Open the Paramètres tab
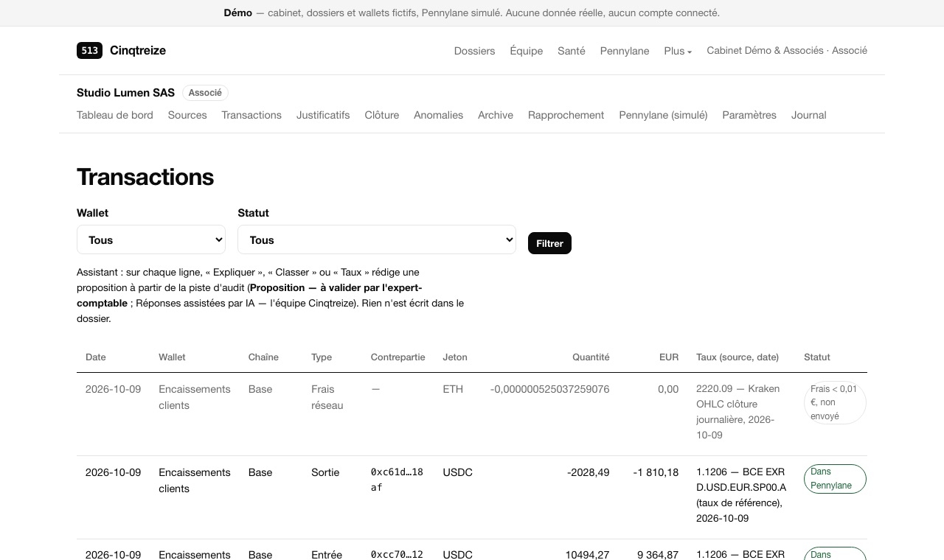944x560 pixels. (749, 115)
